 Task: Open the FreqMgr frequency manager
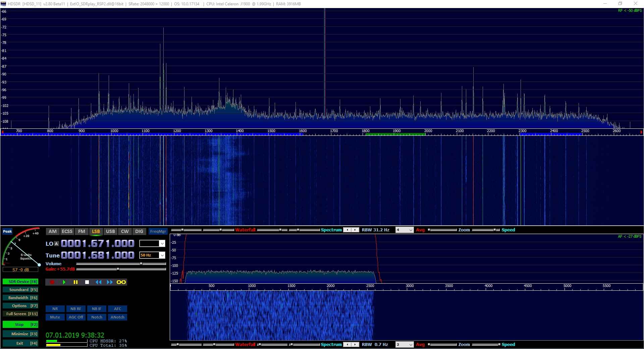pos(158,231)
